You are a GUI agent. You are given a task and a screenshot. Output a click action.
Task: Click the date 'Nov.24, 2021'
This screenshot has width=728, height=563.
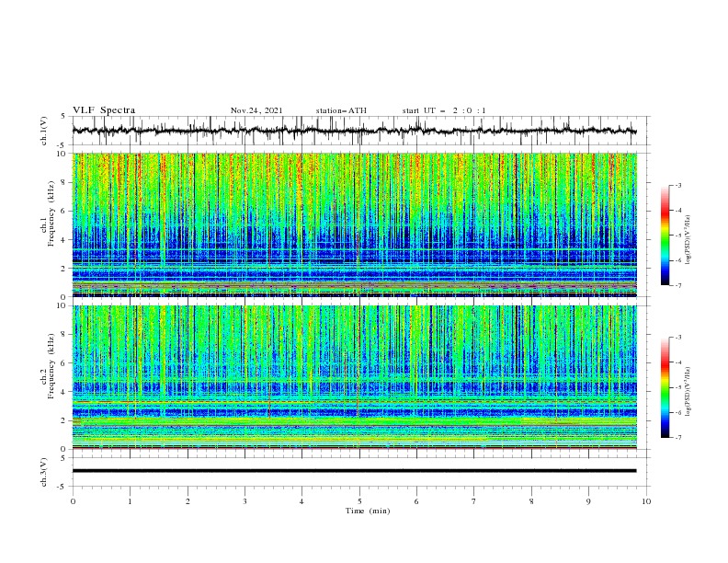[256, 110]
